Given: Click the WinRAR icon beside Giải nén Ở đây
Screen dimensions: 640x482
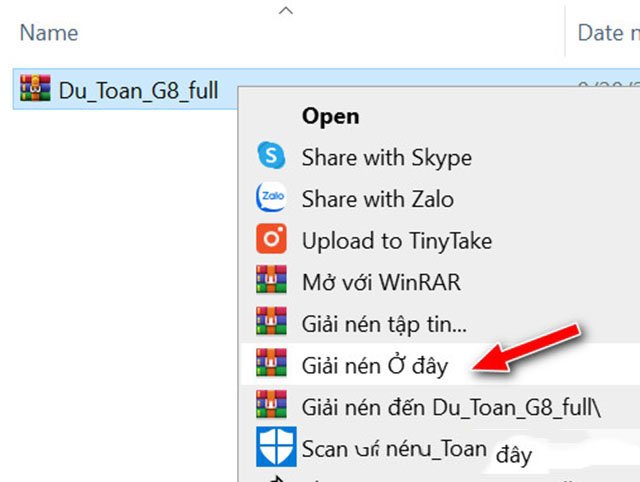Looking at the screenshot, I should click(x=271, y=362).
